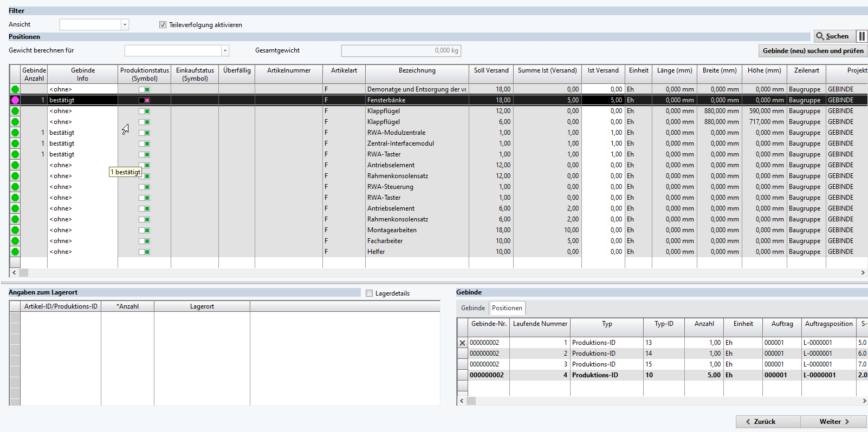
Task: Switch to the Gebinde tab
Action: [472, 308]
